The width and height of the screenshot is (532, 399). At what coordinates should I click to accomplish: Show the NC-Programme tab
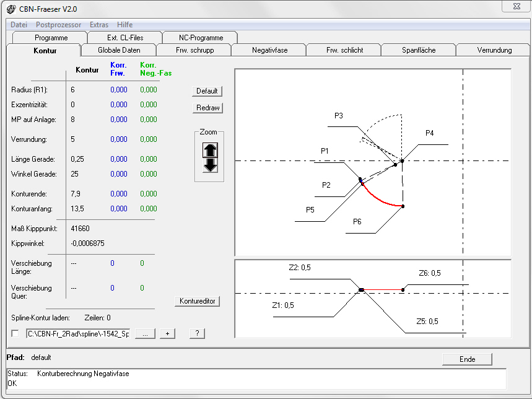pyautogui.click(x=200, y=38)
